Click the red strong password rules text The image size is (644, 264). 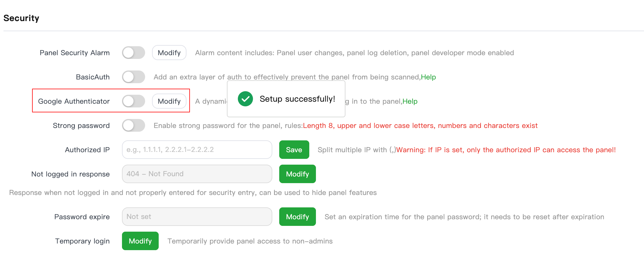(420, 125)
